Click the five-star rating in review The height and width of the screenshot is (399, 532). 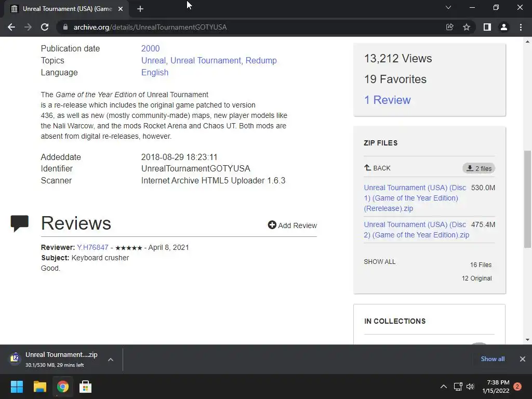click(129, 248)
